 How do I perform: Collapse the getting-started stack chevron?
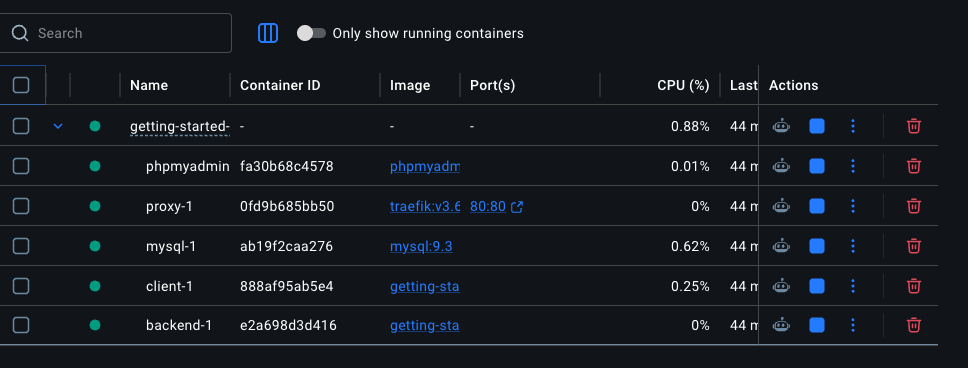[x=58, y=126]
